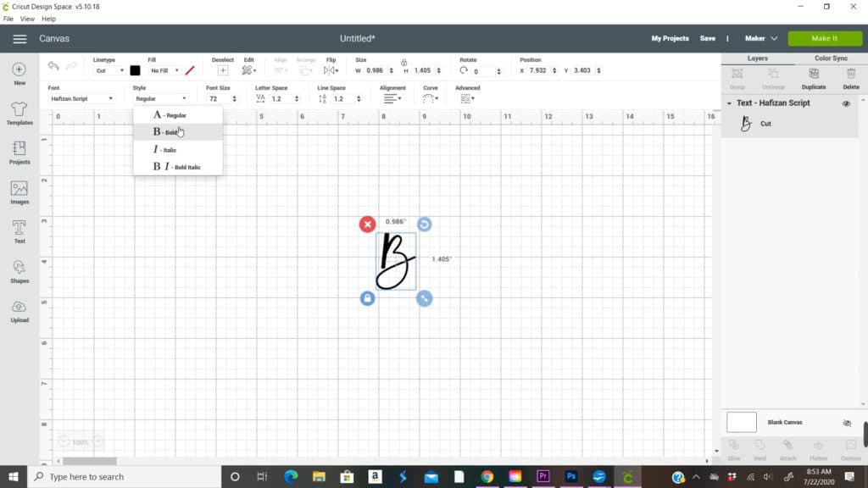
Task: Collapse the Text - Hafizan Script layer
Action: [x=729, y=103]
